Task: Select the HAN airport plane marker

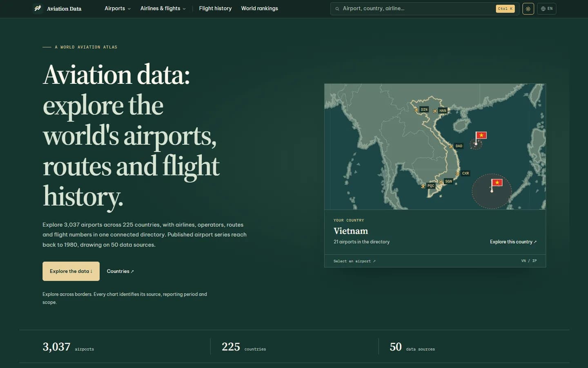Action: pyautogui.click(x=435, y=111)
